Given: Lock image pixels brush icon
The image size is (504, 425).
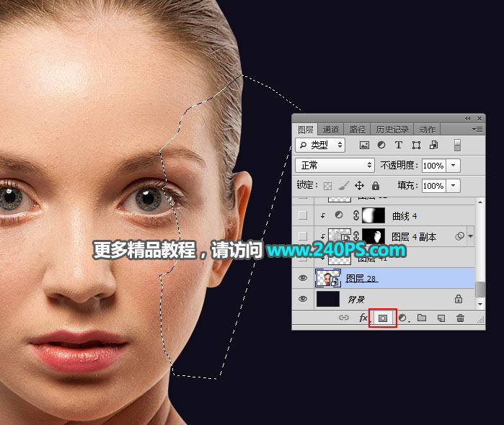Looking at the screenshot, I should pos(344,185).
